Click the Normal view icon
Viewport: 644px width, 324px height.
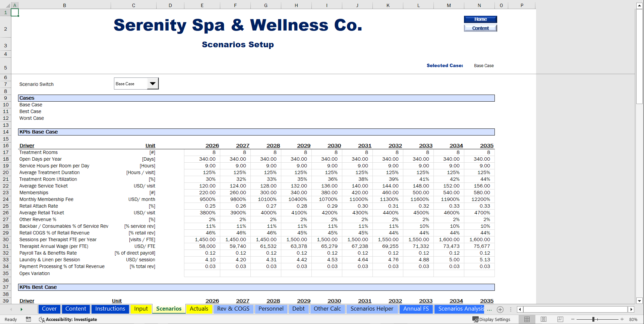click(x=527, y=319)
